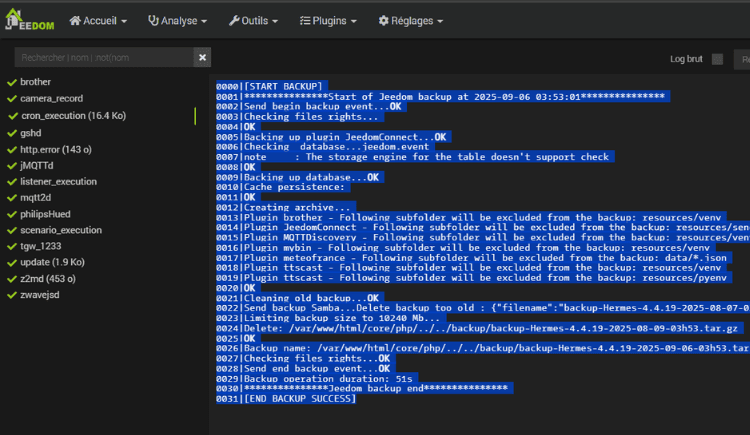750x435 pixels.
Task: Click the checkmark icon next to gshd
Action: (12, 132)
